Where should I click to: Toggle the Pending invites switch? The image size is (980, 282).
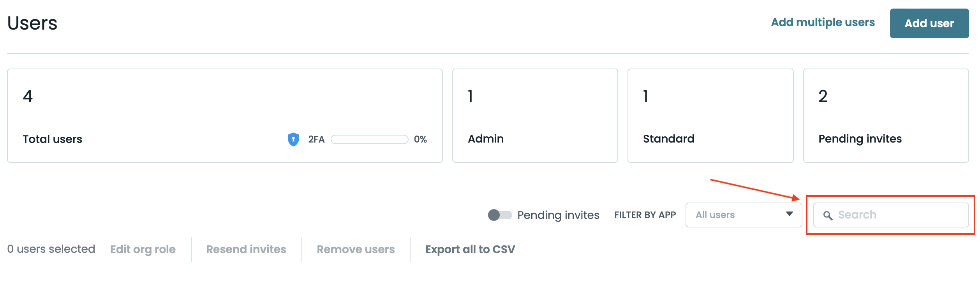coord(500,215)
